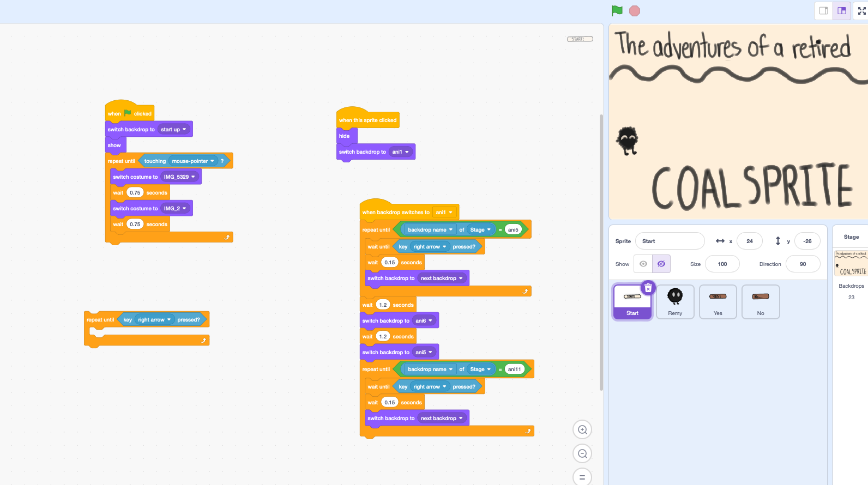Viewport: 868px width, 485px height.
Task: Show the sprite using the eye icon
Action: click(643, 264)
